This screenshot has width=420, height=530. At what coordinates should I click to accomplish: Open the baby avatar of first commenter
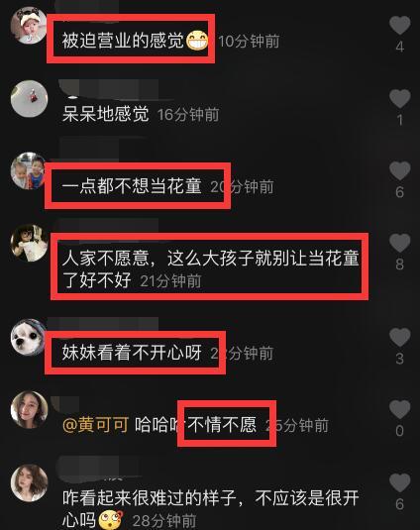29,26
